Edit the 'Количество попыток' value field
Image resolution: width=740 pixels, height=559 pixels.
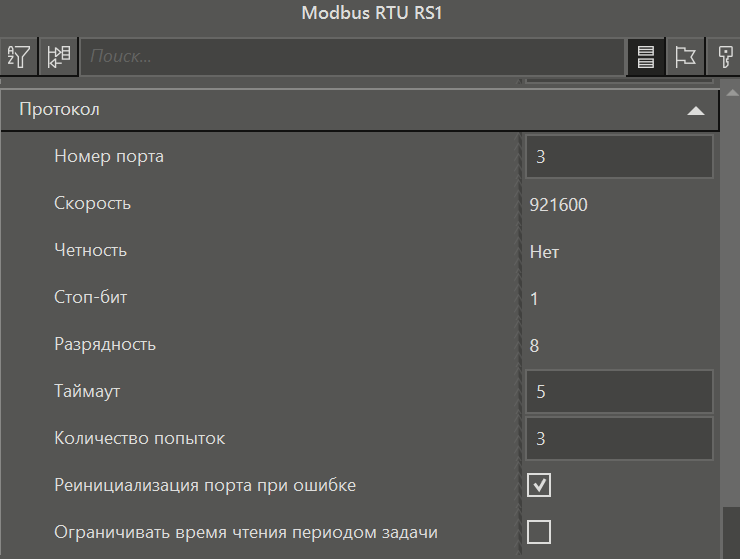click(x=619, y=439)
